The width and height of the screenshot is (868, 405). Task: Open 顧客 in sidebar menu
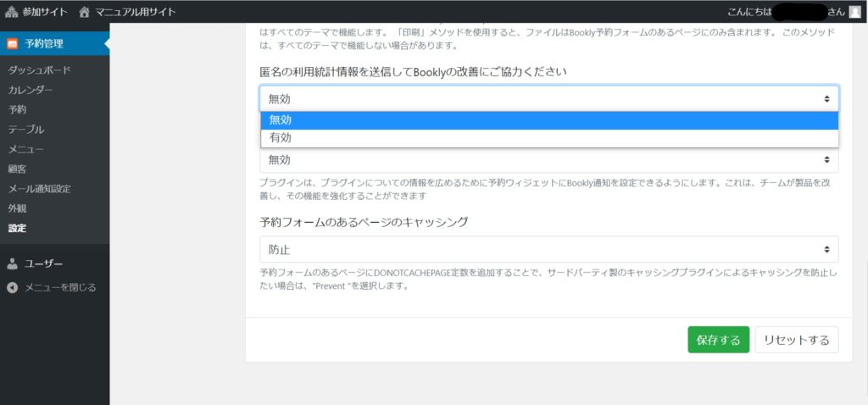pos(17,169)
